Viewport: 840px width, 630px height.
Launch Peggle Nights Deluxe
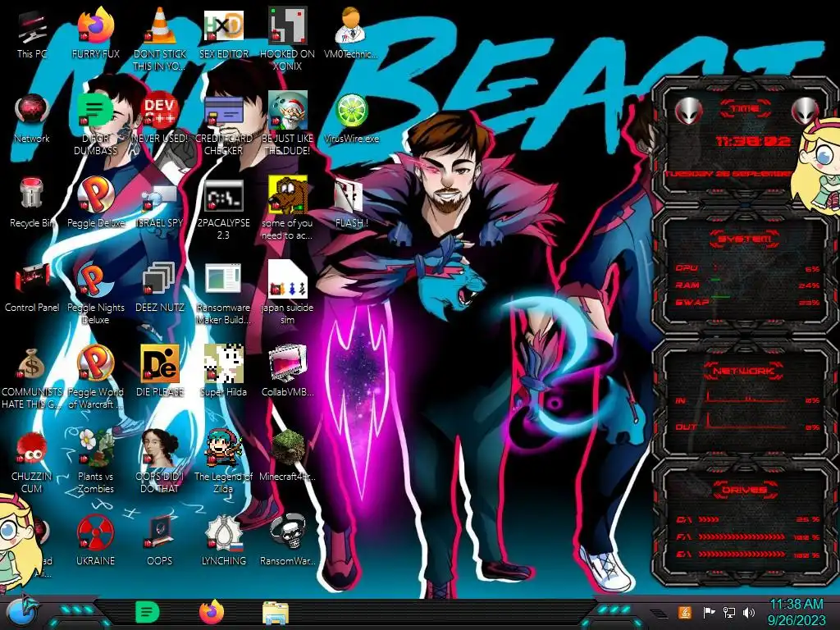95,293
